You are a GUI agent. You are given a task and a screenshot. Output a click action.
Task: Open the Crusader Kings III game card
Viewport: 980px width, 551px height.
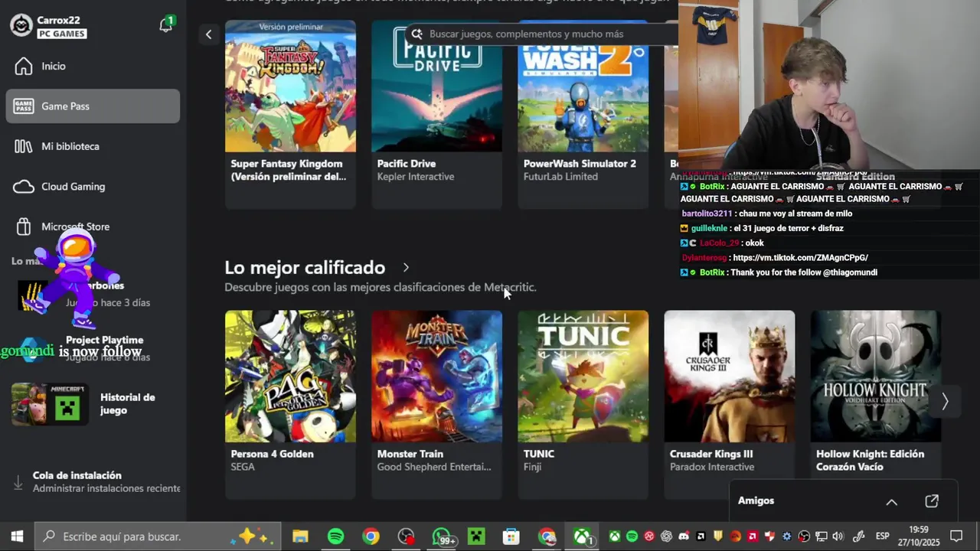[729, 404]
